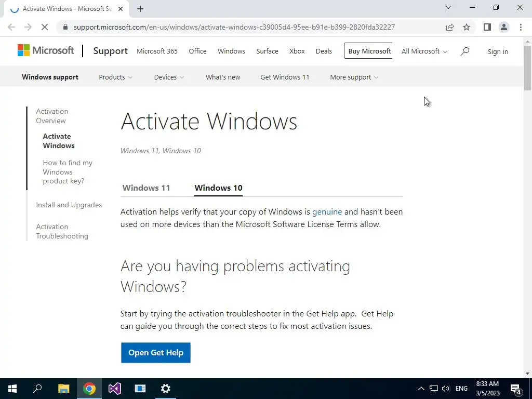Select Activate Windows sidebar item
Screen dimensions: 532x399
pyautogui.click(x=59, y=141)
